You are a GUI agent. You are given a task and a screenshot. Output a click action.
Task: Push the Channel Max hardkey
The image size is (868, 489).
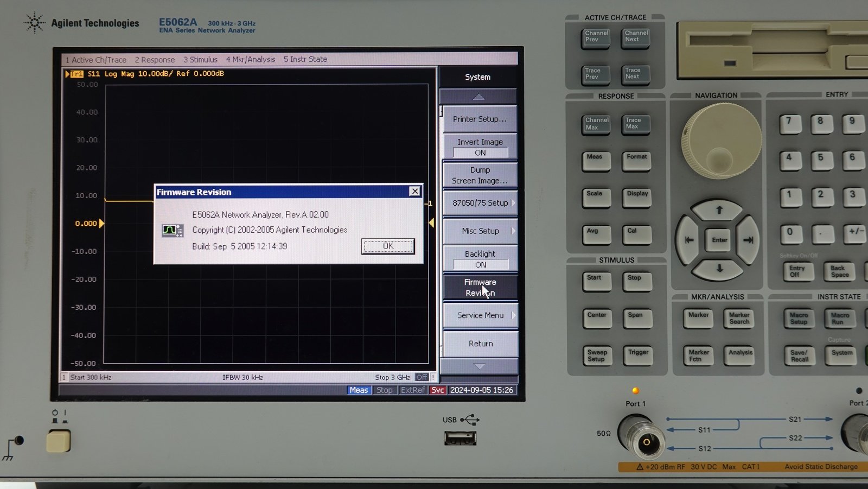(596, 124)
